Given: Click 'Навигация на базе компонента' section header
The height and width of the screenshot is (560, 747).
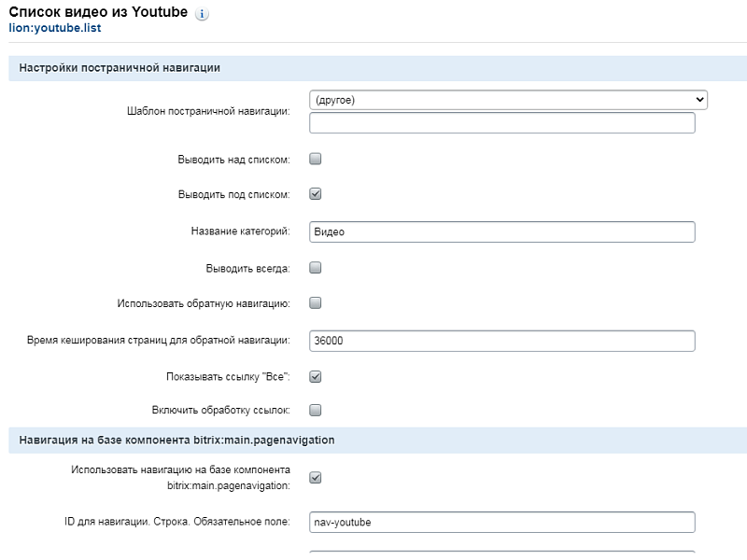Looking at the screenshot, I should click(176, 440).
